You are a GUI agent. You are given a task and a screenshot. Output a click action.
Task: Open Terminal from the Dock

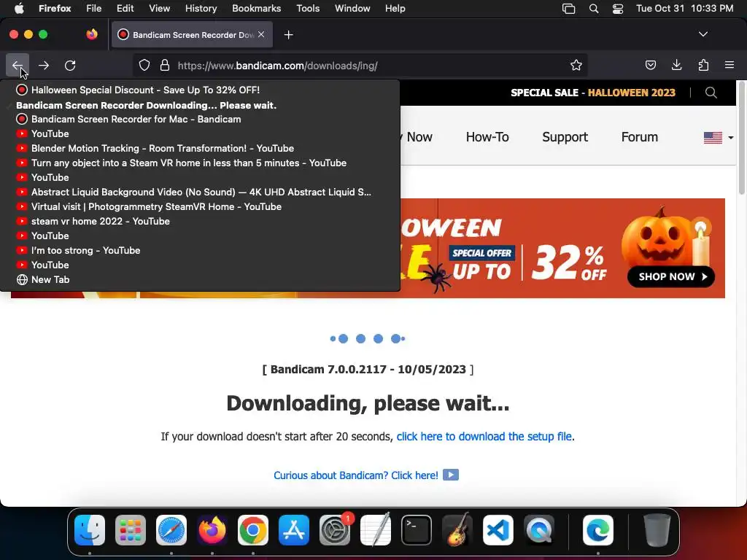point(417,530)
